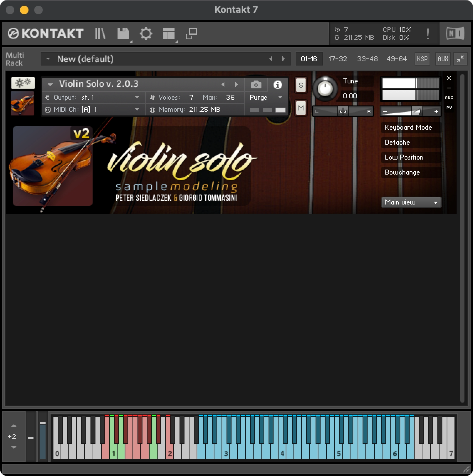Select rack page 33-48
Screen dimensions: 473x476
(367, 59)
